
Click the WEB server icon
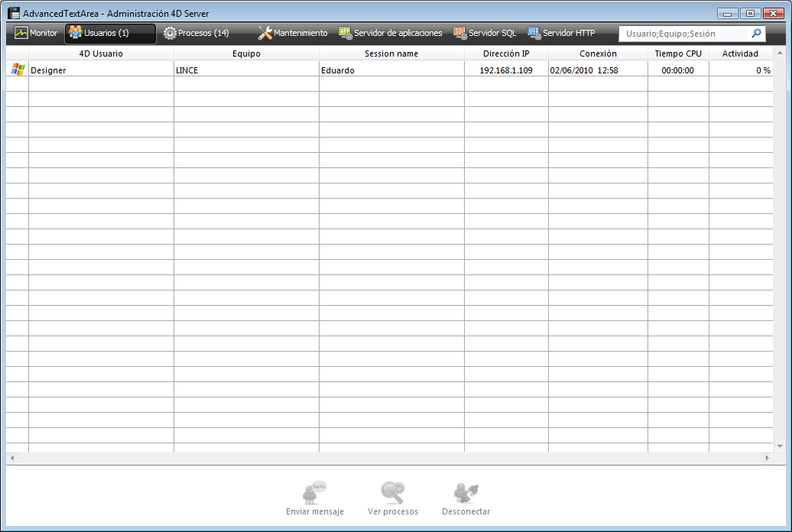[x=534, y=33]
